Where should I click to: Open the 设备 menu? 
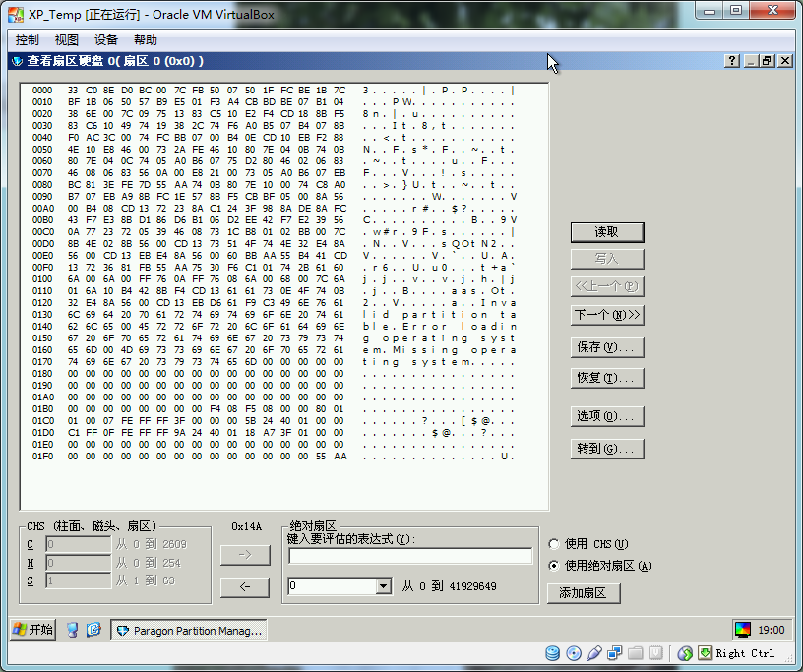[105, 40]
